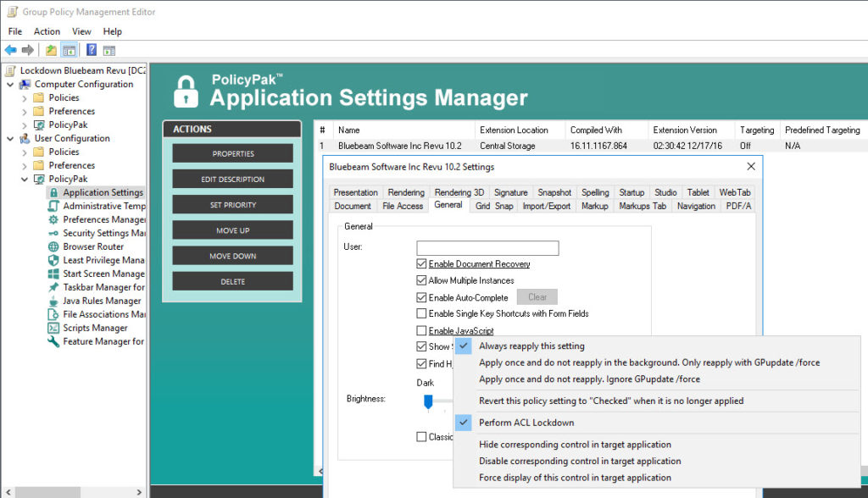Click the PolicyPak icon under Computer Configuration
This screenshot has height=498, width=868.
click(x=39, y=125)
